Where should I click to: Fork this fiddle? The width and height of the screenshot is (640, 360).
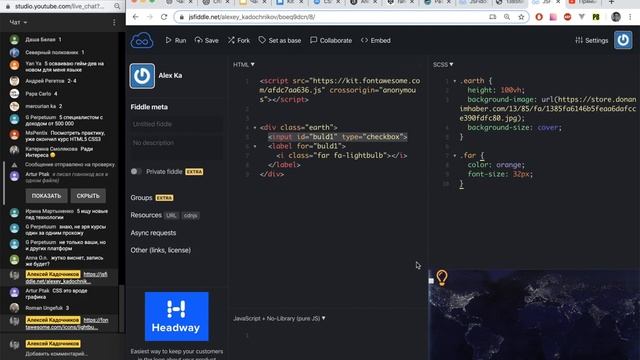[239, 40]
